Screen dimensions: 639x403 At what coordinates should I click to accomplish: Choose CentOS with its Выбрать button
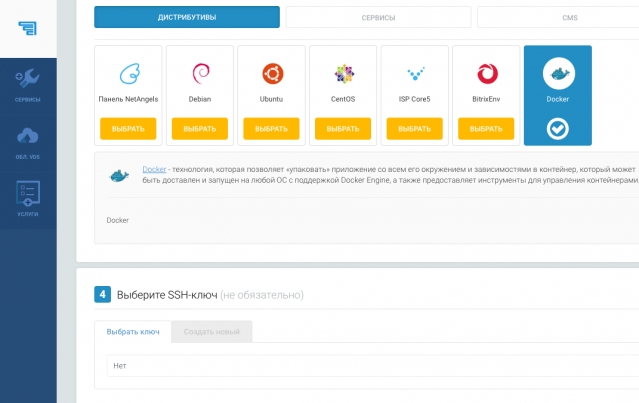click(343, 129)
